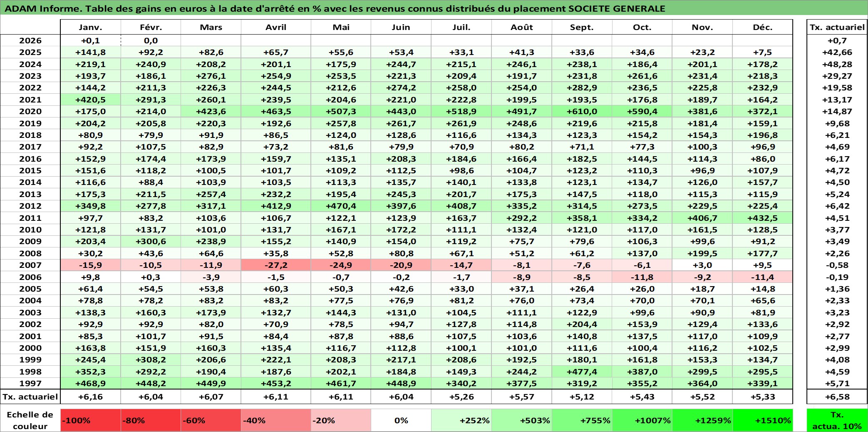
Task: Click the actuarial rate -0,58 for 2007
Action: (837, 265)
